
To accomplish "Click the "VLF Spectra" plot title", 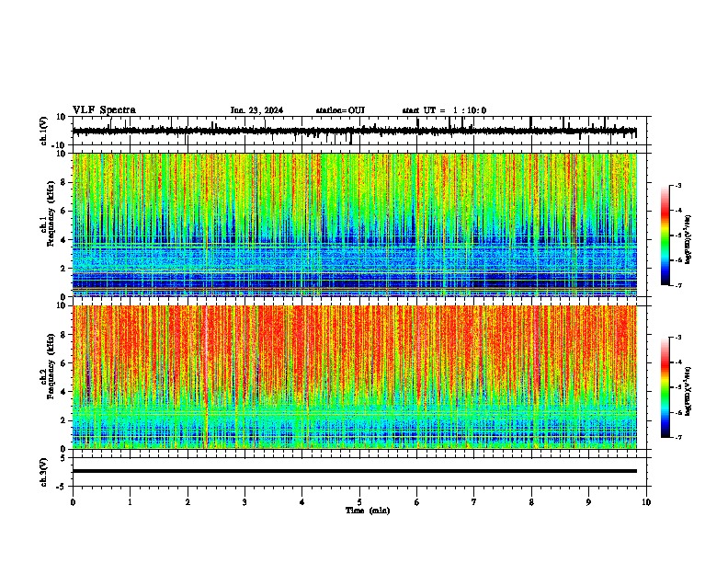I will click(104, 110).
